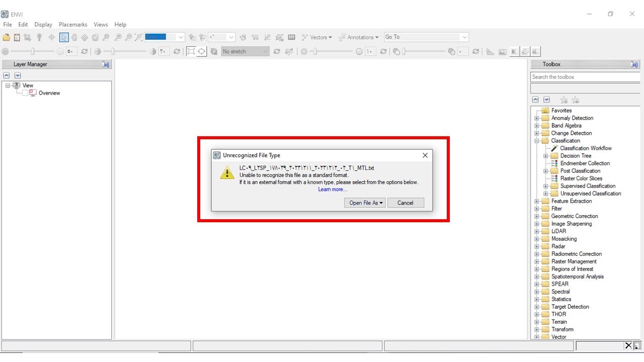Click the Open File As dropdown button
The height and width of the screenshot is (362, 644).
click(x=365, y=203)
